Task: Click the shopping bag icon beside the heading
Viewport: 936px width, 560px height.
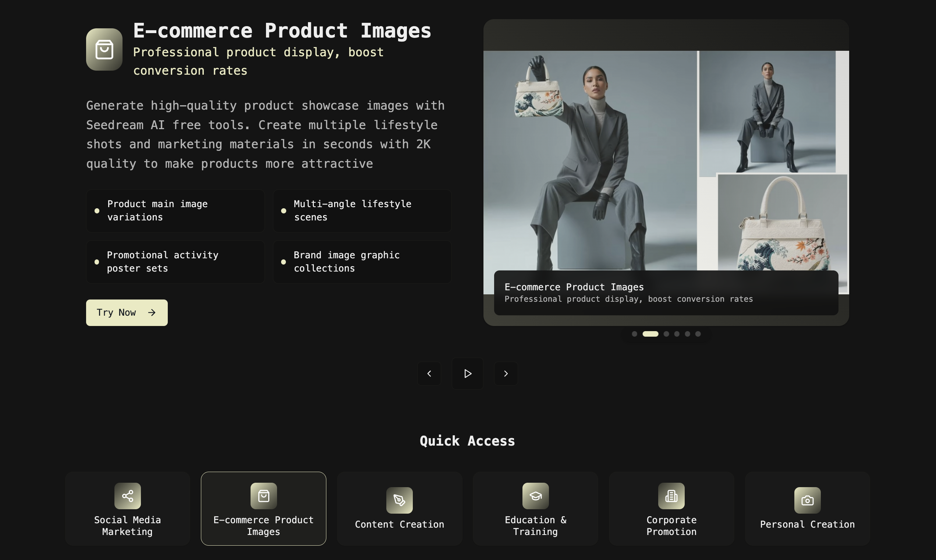Action: tap(104, 49)
